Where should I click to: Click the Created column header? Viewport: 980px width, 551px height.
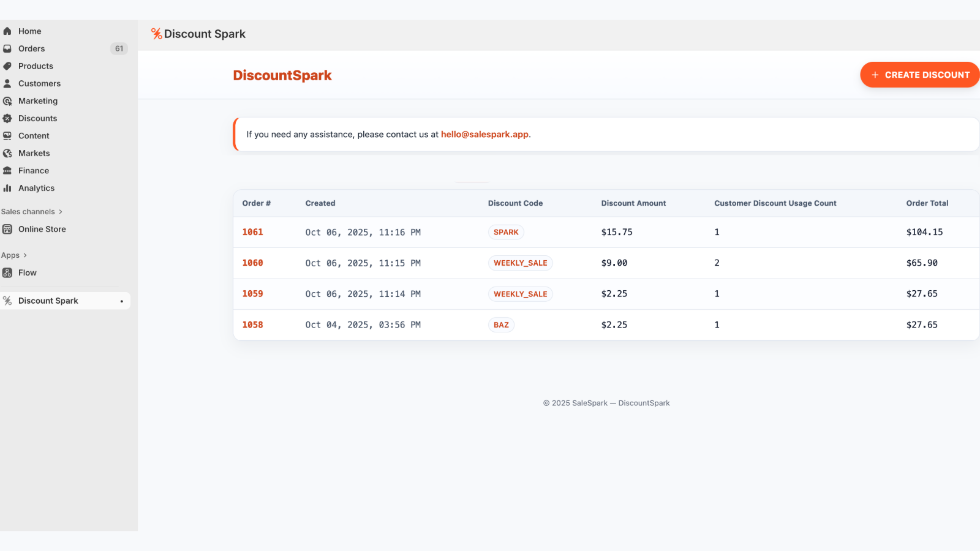click(320, 203)
